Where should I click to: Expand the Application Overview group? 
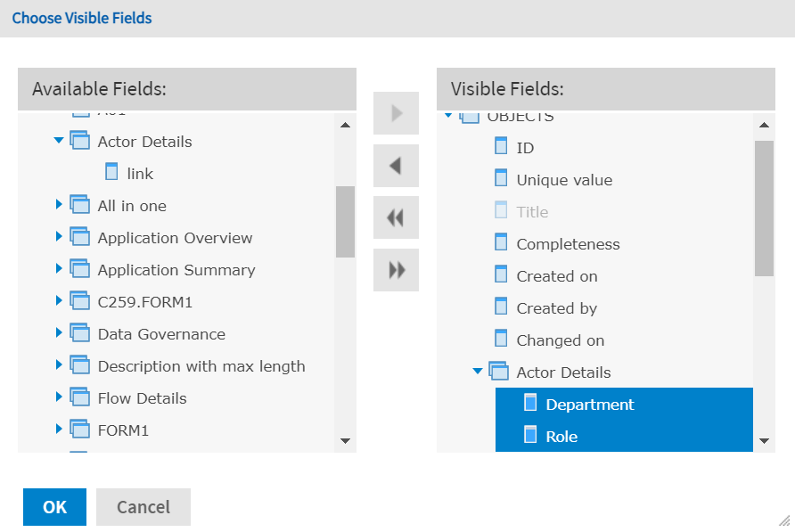click(59, 236)
